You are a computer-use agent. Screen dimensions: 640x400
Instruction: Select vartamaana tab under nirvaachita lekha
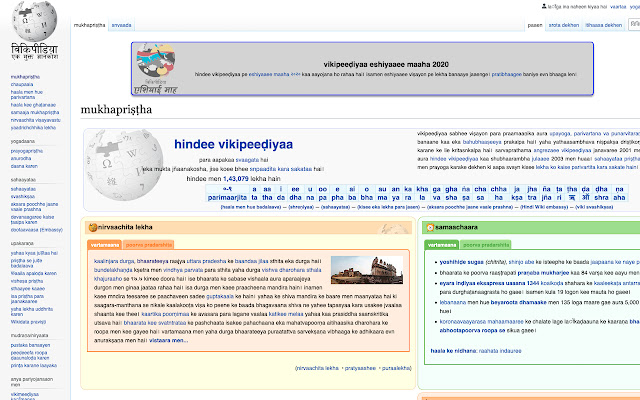[104, 245]
